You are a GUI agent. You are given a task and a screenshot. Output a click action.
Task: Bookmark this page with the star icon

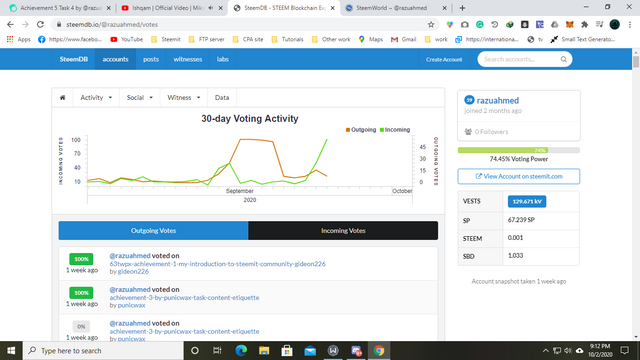431,24
